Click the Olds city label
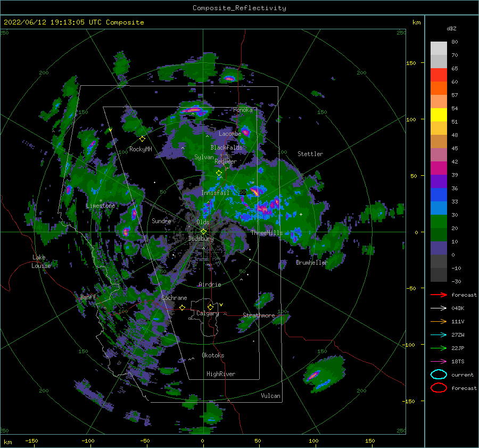Screen dimensions: 479x448 click(203, 222)
